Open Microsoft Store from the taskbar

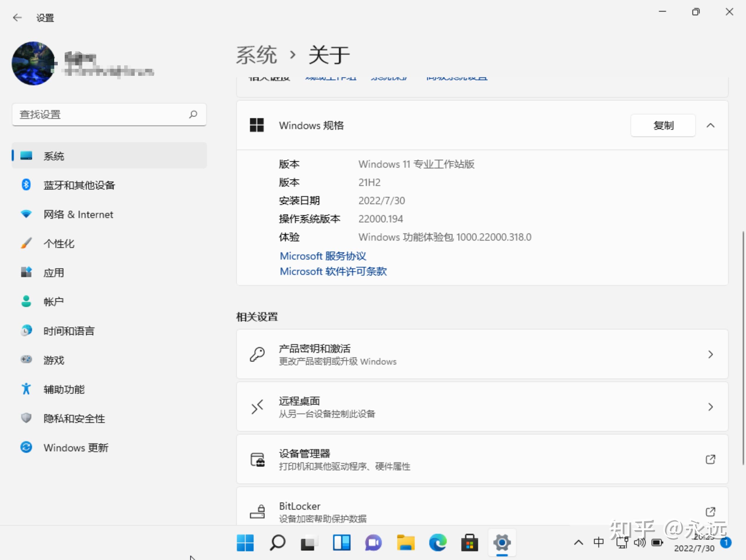(470, 543)
